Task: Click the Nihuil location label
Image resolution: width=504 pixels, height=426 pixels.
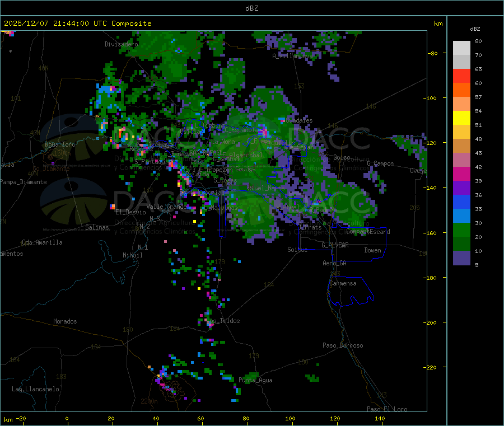Action: pos(132,255)
